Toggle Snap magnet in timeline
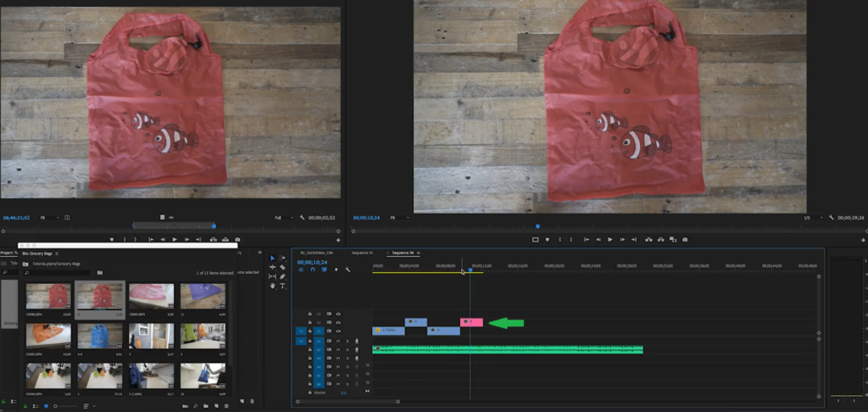The width and height of the screenshot is (868, 412). [x=313, y=270]
